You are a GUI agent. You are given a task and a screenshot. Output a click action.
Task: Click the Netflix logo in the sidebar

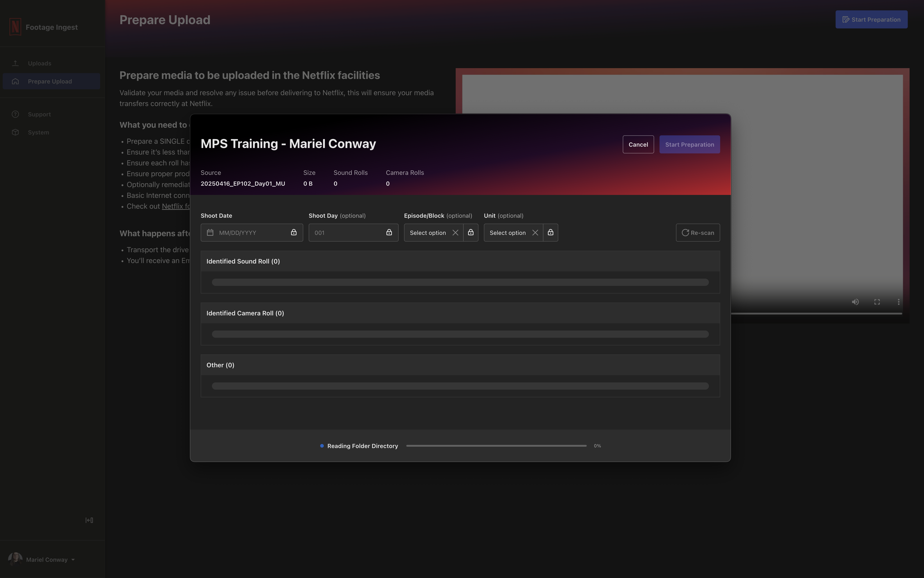[15, 27]
